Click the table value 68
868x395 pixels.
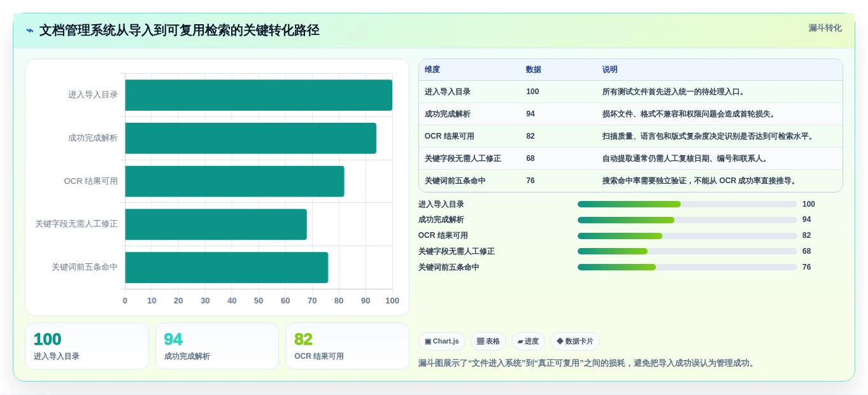[530, 158]
